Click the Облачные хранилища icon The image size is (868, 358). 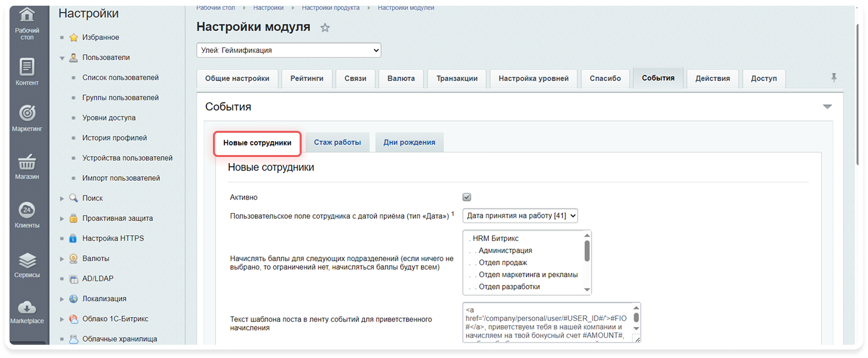pos(74,339)
